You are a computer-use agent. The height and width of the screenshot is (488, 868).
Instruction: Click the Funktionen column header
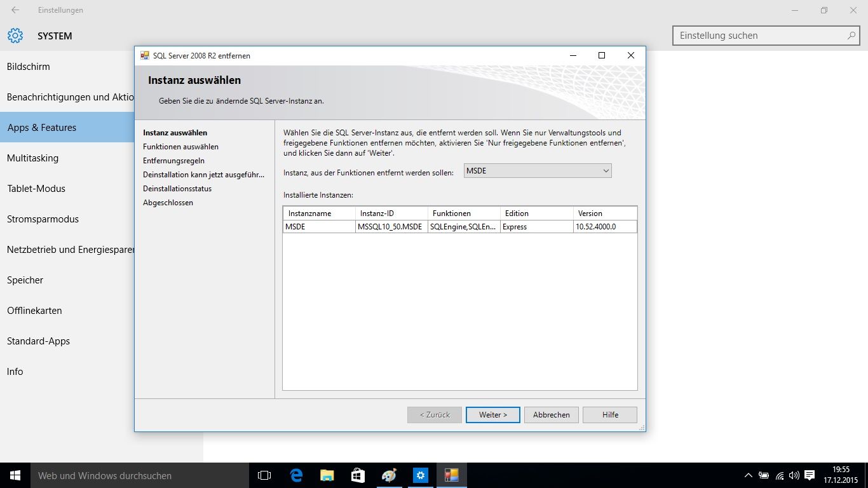pyautogui.click(x=464, y=213)
